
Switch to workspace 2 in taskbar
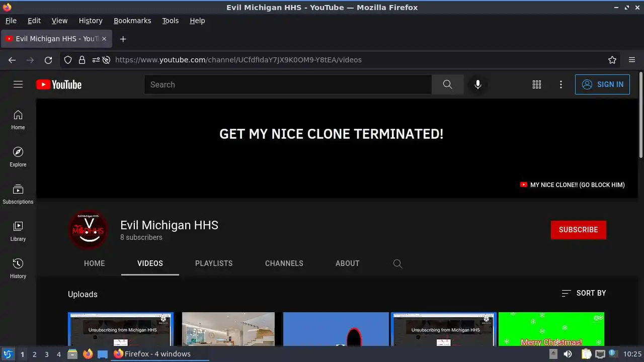tap(34, 354)
